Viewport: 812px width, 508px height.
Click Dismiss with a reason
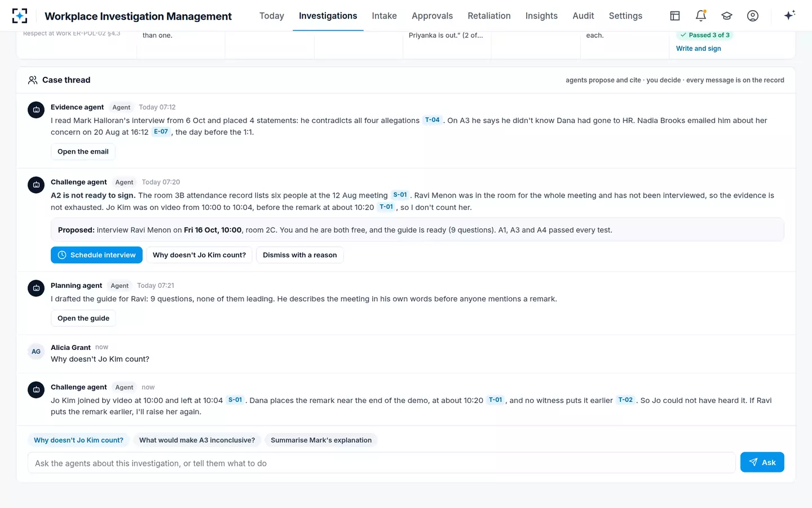click(299, 255)
